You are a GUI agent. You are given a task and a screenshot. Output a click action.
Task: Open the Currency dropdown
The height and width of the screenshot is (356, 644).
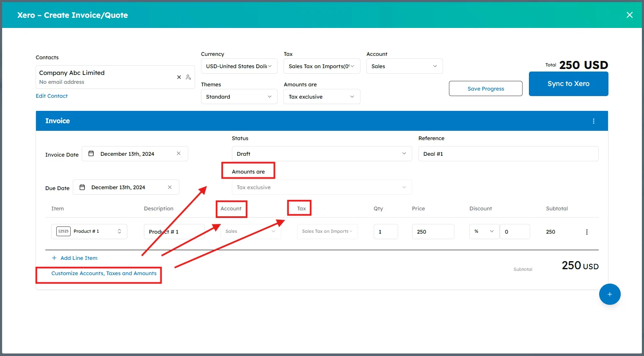pos(239,66)
